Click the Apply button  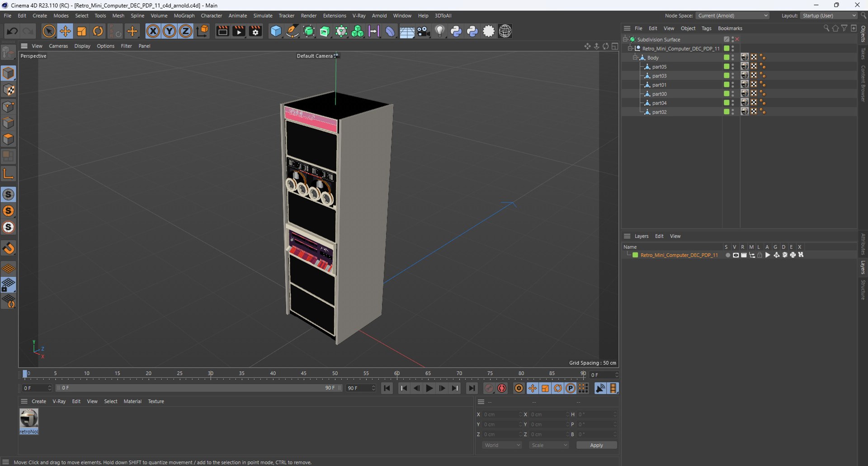[596, 445]
